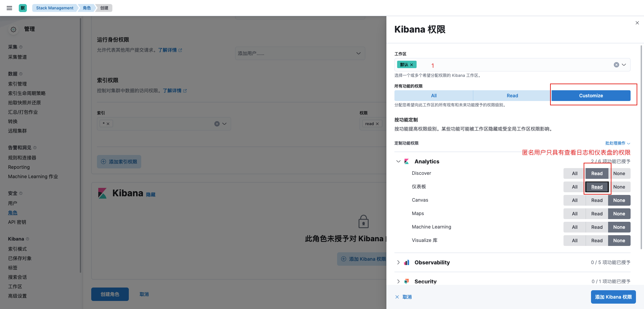Click the padlock icon in the Kibana section
644x309 pixels.
tap(364, 222)
